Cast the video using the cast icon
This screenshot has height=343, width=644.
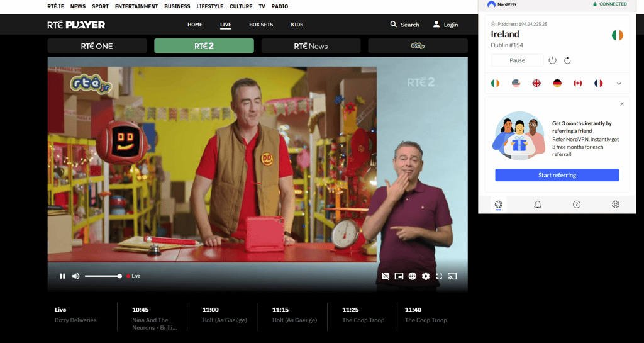click(x=453, y=276)
